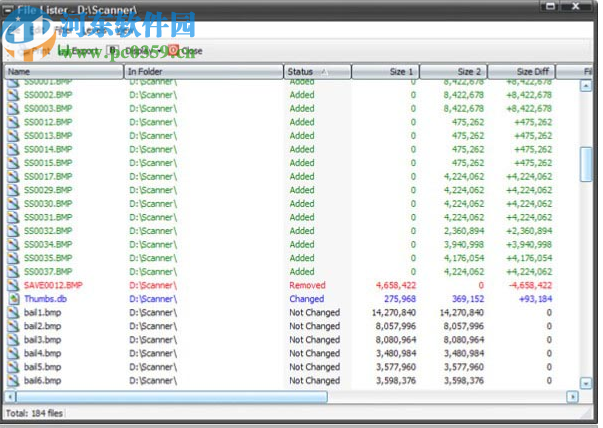Viewport: 603px width, 428px height.
Task: Click the Removed status cell
Action: 307,285
